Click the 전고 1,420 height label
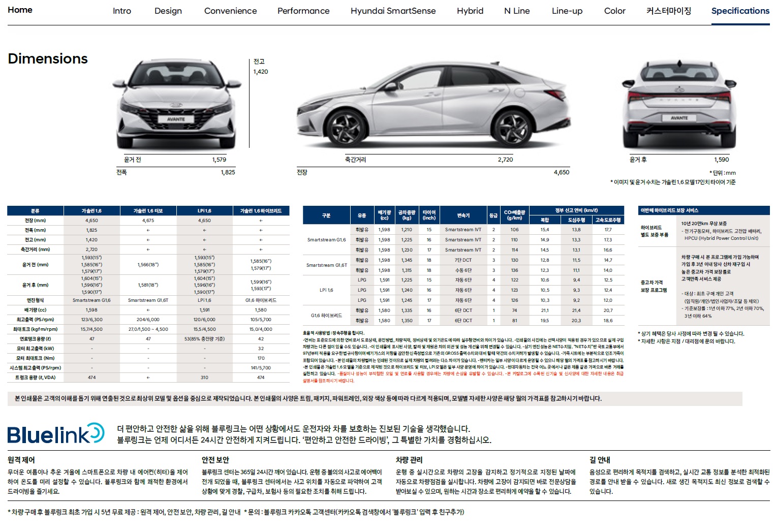 261,67
